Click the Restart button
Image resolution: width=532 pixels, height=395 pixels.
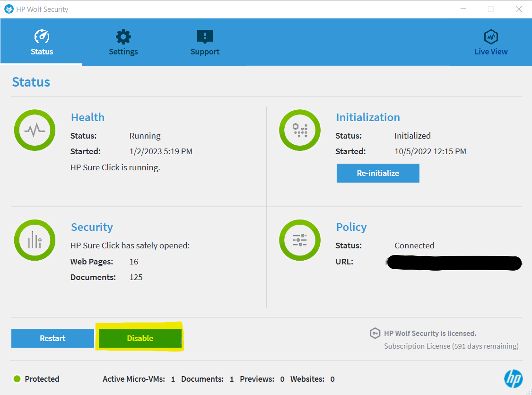coord(52,338)
